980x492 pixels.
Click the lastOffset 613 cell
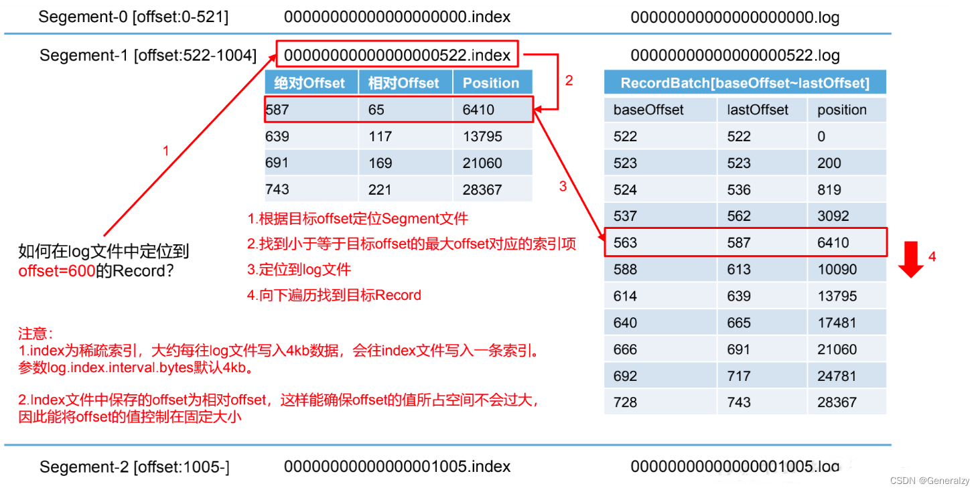[739, 270]
